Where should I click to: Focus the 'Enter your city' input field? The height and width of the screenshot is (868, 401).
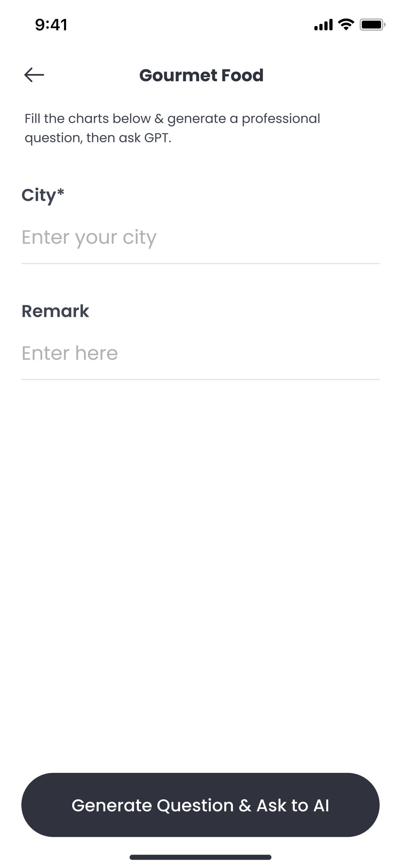point(200,237)
